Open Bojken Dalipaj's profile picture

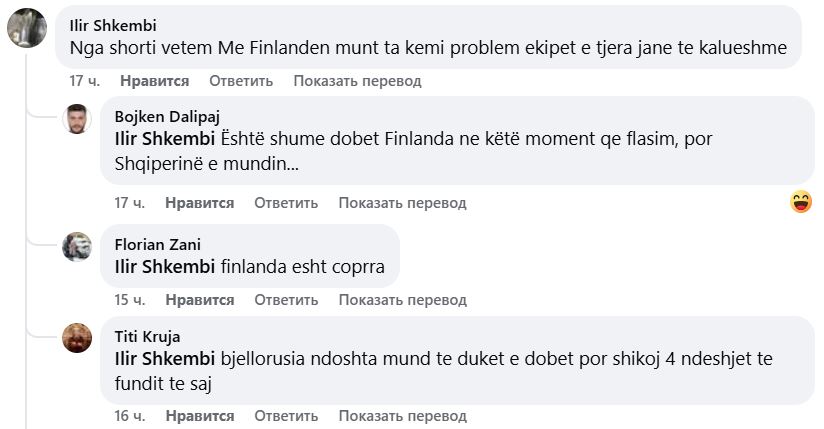point(77,119)
